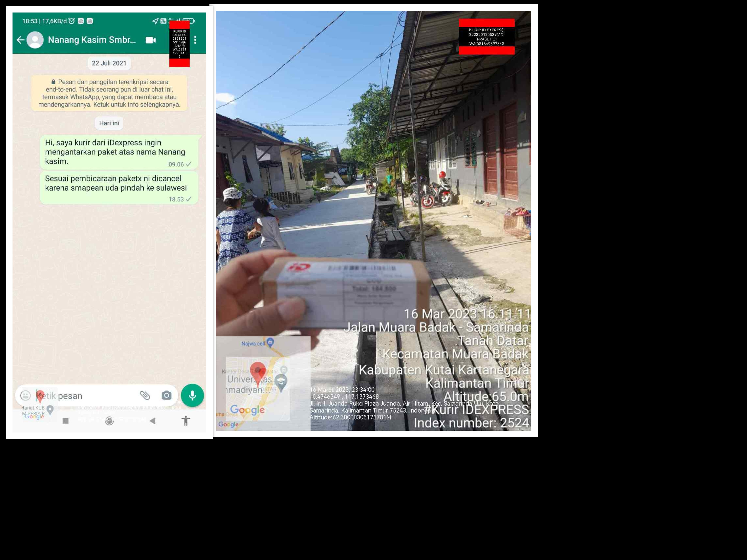Tap the green microphone voice message button
The height and width of the screenshot is (560, 747).
(x=192, y=395)
